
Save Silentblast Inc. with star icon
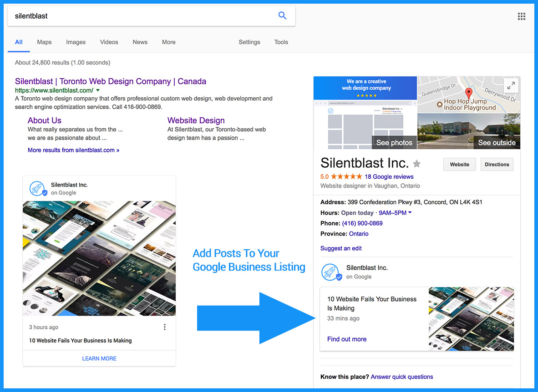pos(416,164)
